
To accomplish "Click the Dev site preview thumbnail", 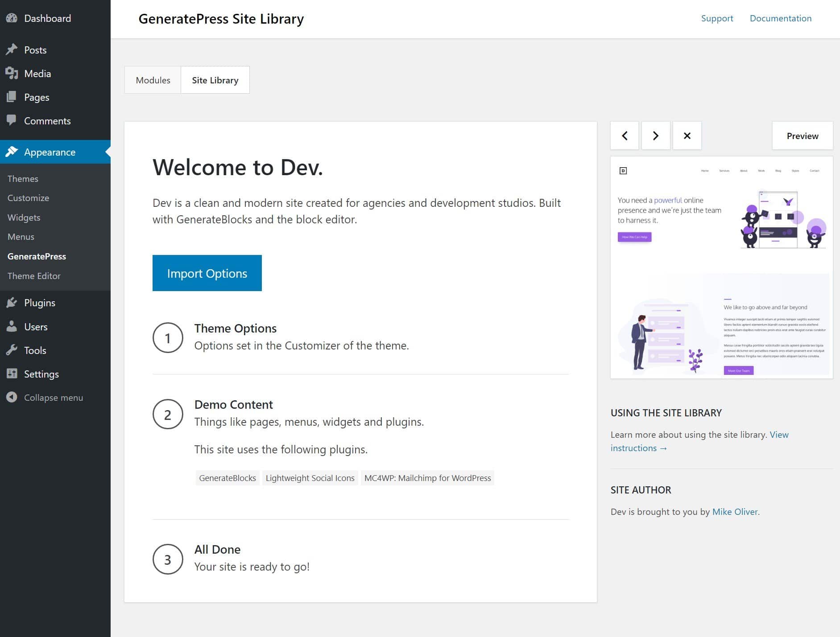I will coord(721,267).
